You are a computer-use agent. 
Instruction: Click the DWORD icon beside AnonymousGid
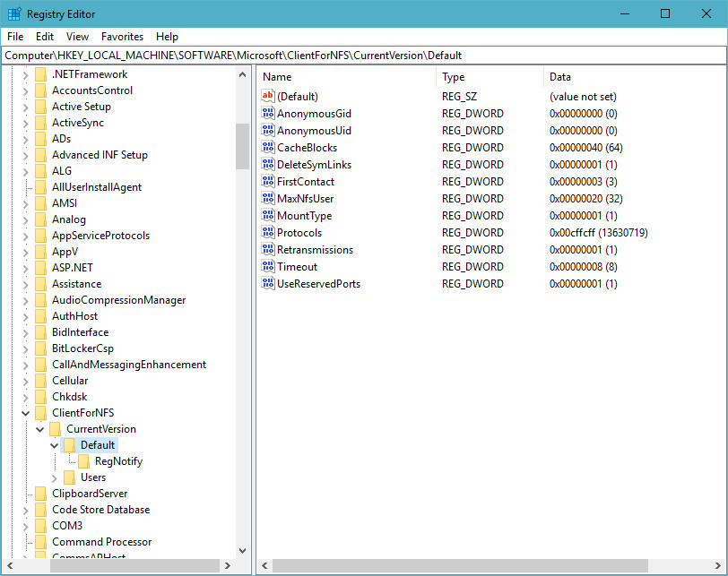(267, 114)
